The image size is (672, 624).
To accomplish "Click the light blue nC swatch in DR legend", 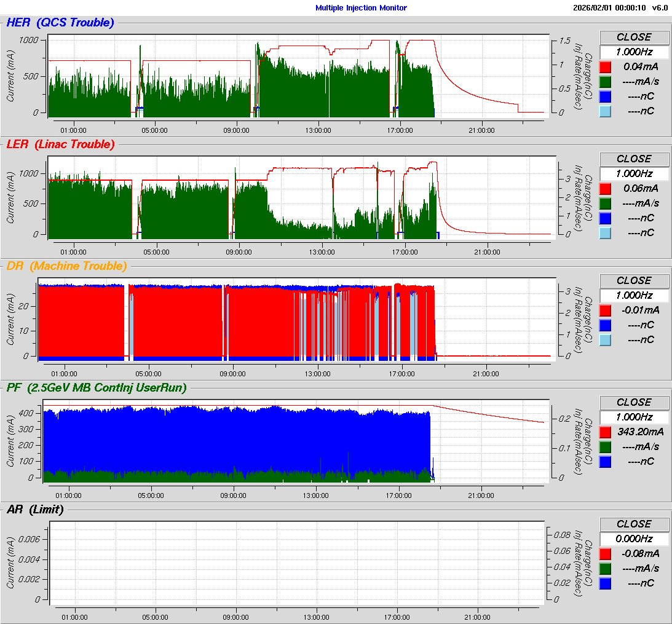I will [x=606, y=339].
